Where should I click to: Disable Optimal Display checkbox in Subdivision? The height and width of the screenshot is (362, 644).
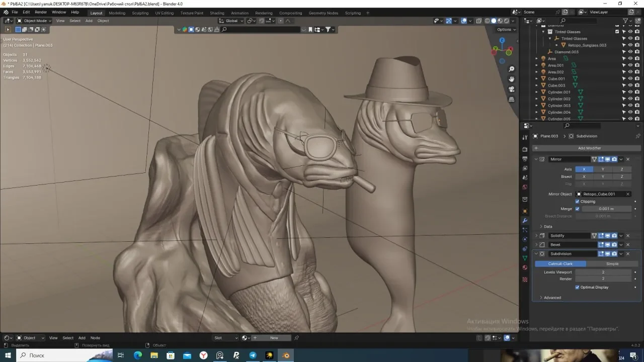(577, 287)
